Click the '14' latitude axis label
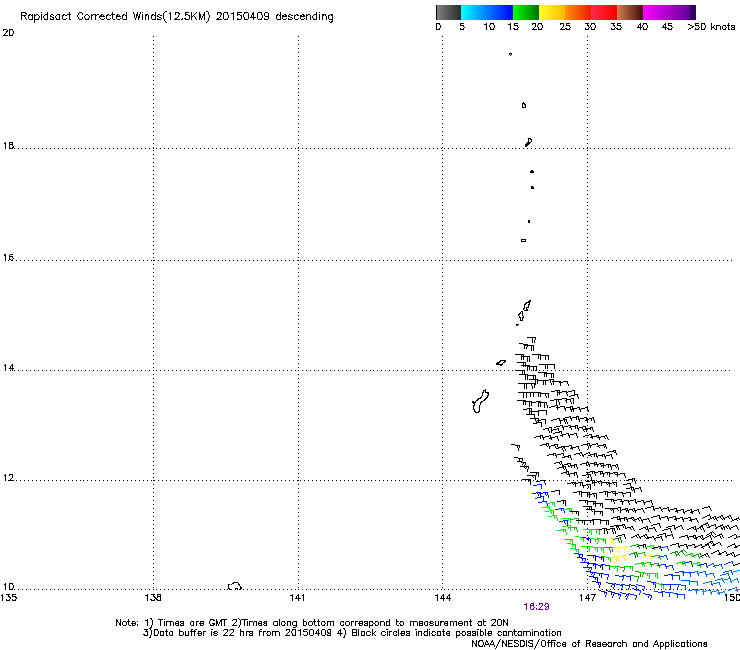 click(8, 368)
